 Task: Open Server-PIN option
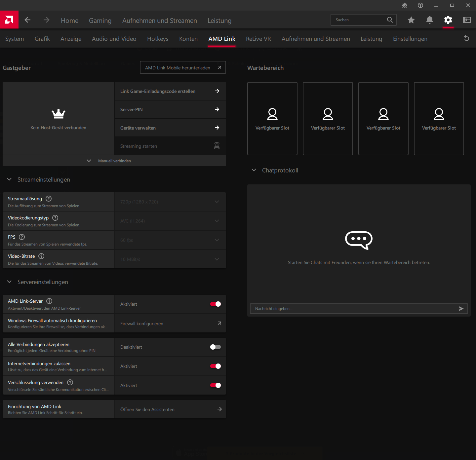click(x=171, y=109)
